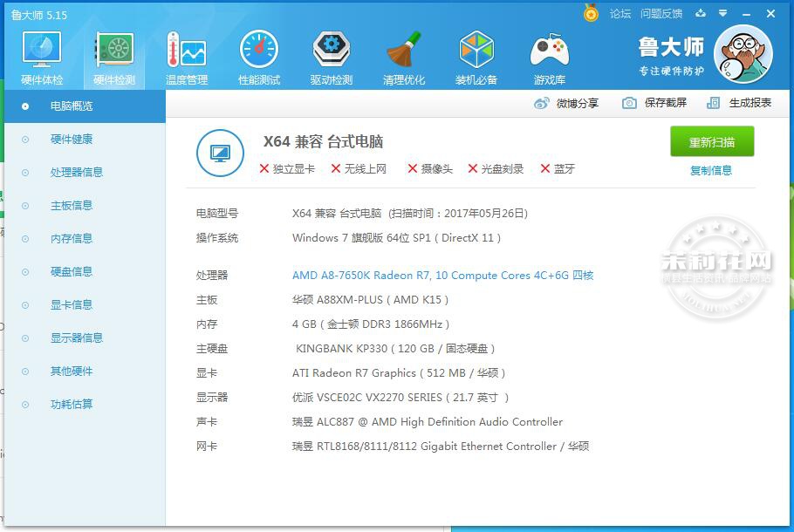Click the 瑞昱 ALC887 sound card text
The image size is (794, 532).
[428, 421]
